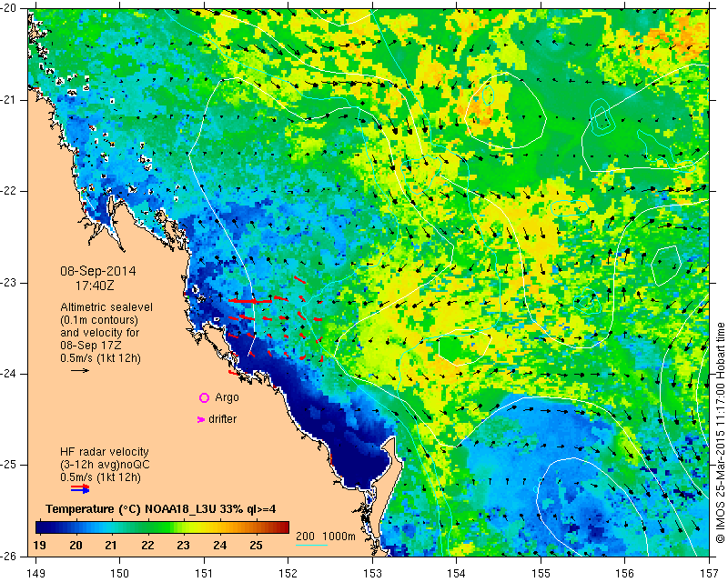This screenshot has width=728, height=582.
Task: Click the '(3-12h avg)noQC' text
Action: click(105, 465)
